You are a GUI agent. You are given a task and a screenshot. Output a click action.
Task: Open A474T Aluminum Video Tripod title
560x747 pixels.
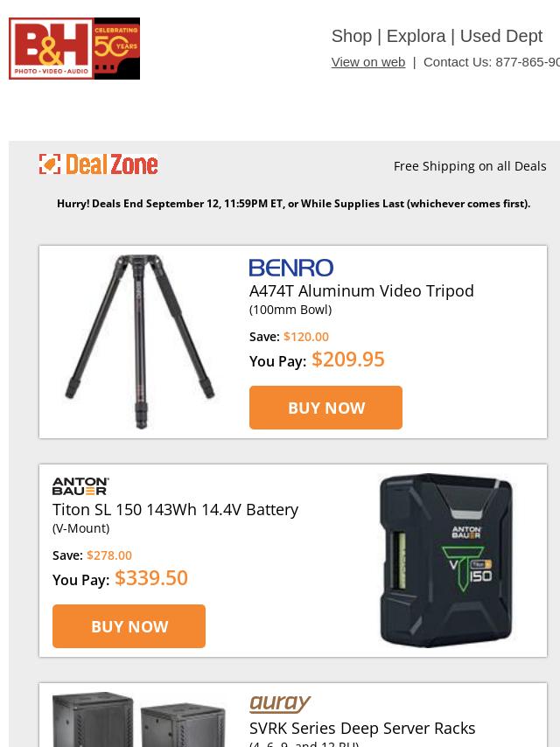pyautogui.click(x=361, y=291)
